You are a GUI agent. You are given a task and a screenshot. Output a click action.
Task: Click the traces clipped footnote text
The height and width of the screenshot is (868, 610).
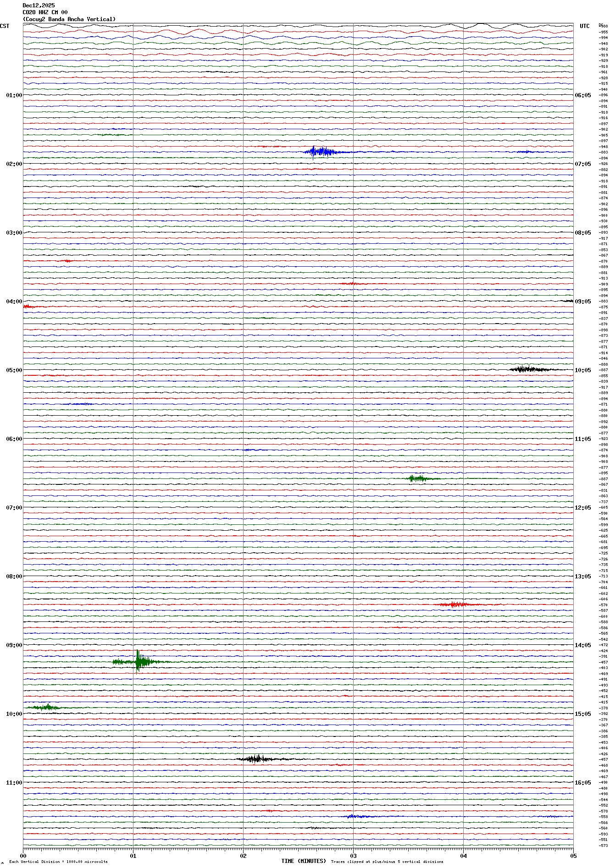(387, 862)
